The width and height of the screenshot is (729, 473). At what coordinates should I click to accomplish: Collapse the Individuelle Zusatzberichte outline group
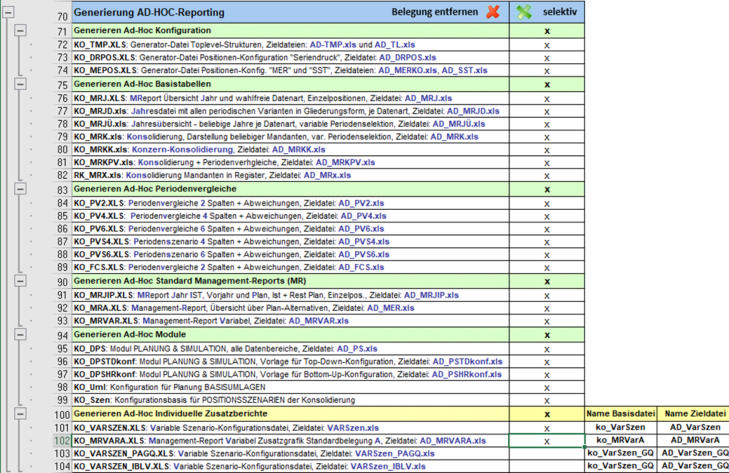19,413
